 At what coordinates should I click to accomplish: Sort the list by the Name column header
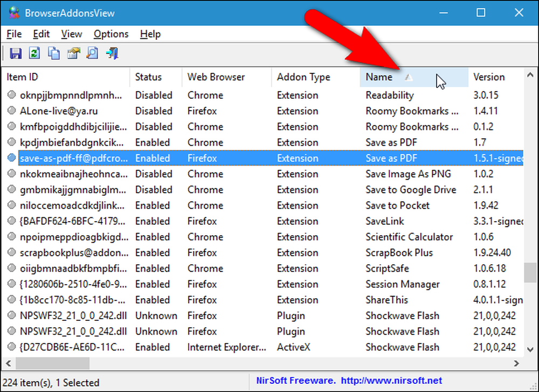[x=414, y=77]
